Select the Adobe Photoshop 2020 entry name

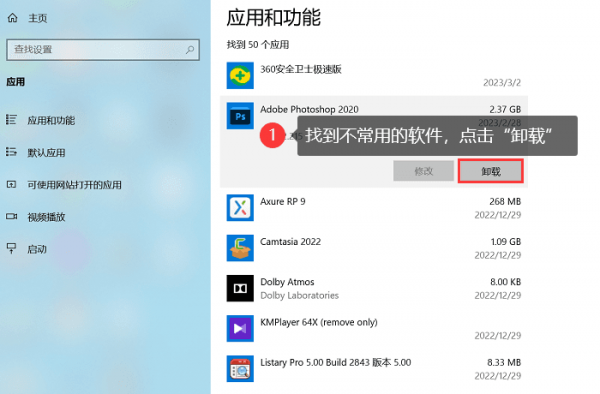click(309, 109)
